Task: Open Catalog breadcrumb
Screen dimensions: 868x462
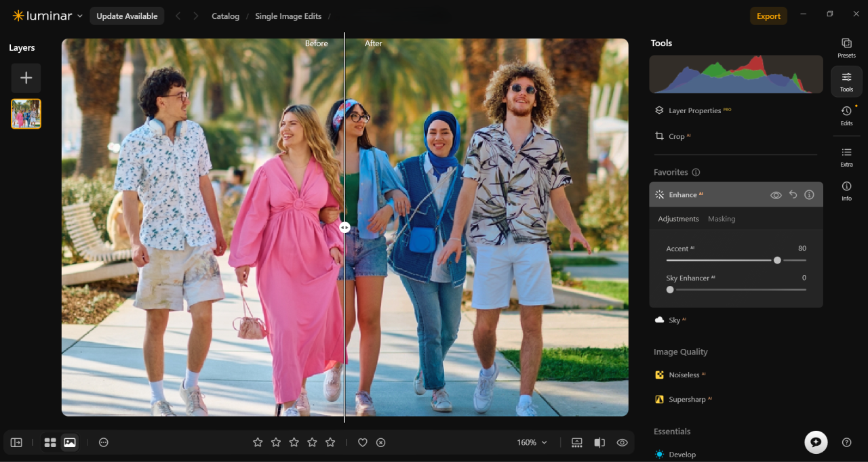Action: tap(225, 16)
